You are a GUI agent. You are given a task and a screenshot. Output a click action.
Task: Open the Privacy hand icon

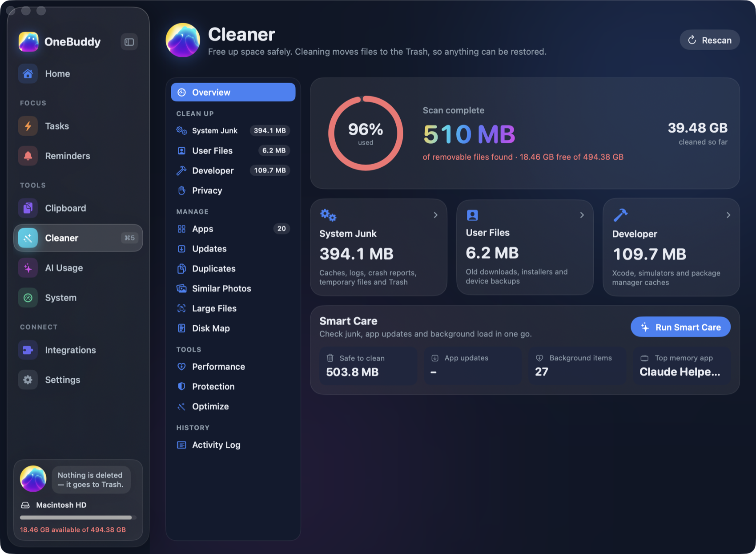tap(181, 190)
